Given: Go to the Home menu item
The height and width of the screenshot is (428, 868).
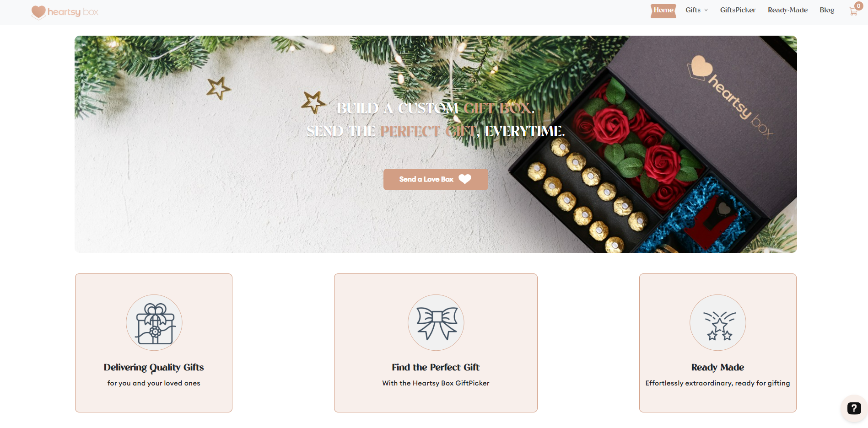Looking at the screenshot, I should (x=663, y=11).
